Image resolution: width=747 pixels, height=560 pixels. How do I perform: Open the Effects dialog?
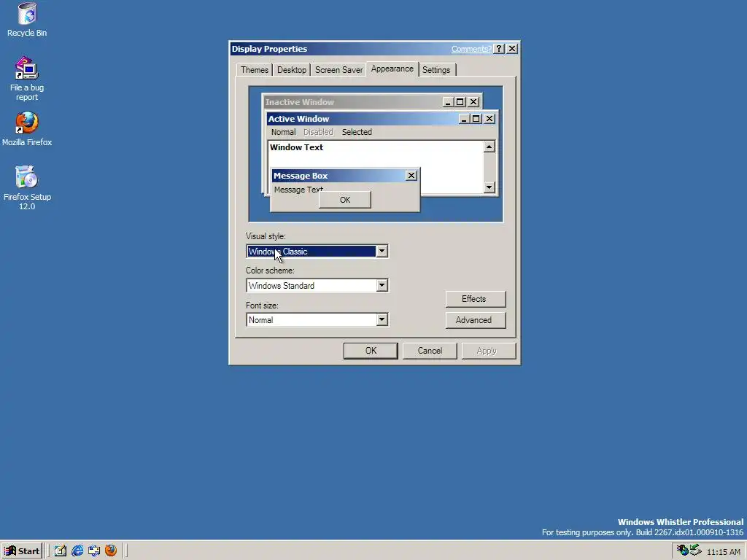[x=476, y=299]
